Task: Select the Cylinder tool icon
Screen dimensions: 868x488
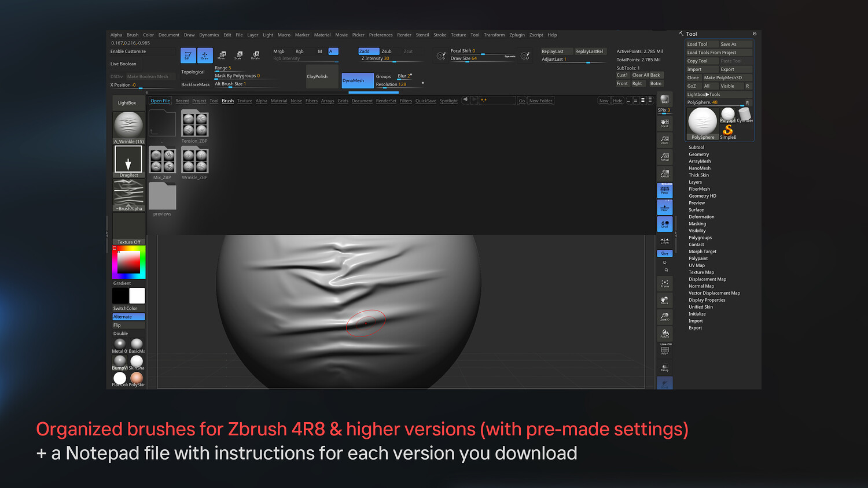Action: [745, 114]
